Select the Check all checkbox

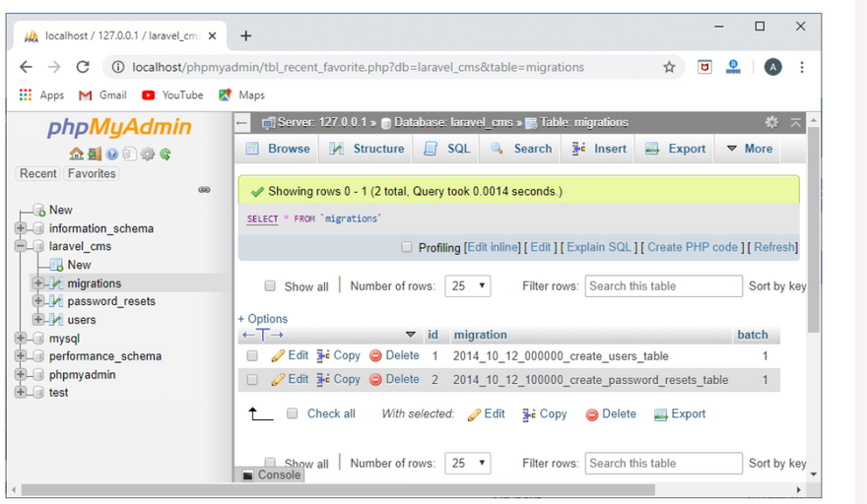point(293,414)
